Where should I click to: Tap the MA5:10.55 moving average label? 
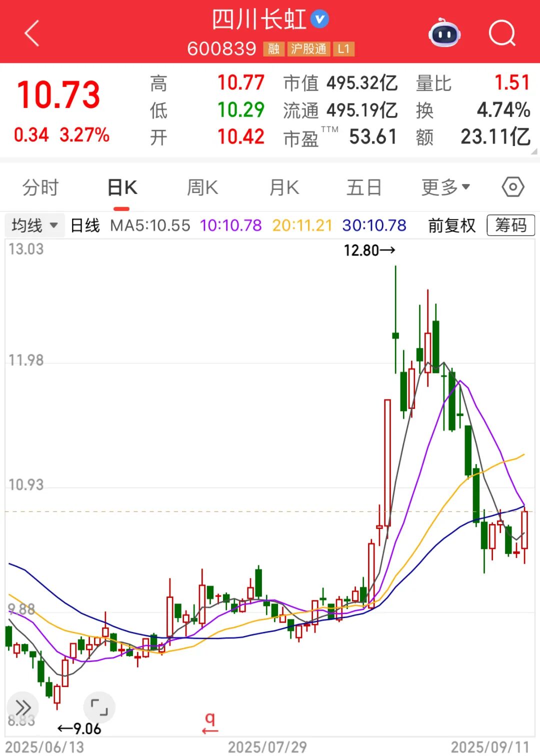click(x=149, y=225)
